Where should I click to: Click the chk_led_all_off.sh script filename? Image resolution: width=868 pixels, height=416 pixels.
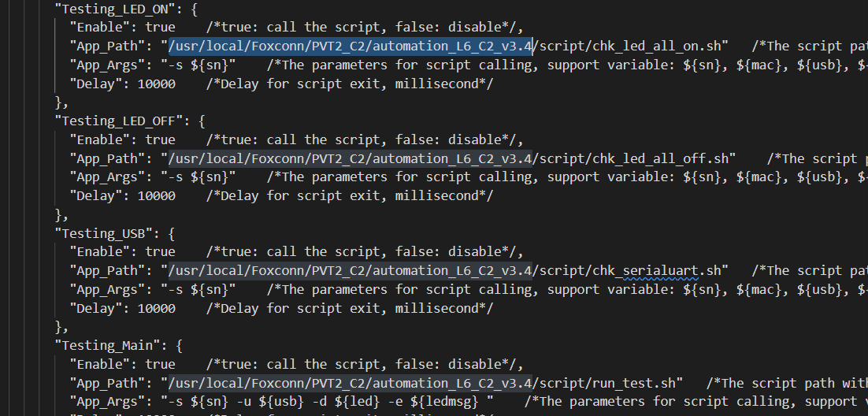(x=647, y=158)
